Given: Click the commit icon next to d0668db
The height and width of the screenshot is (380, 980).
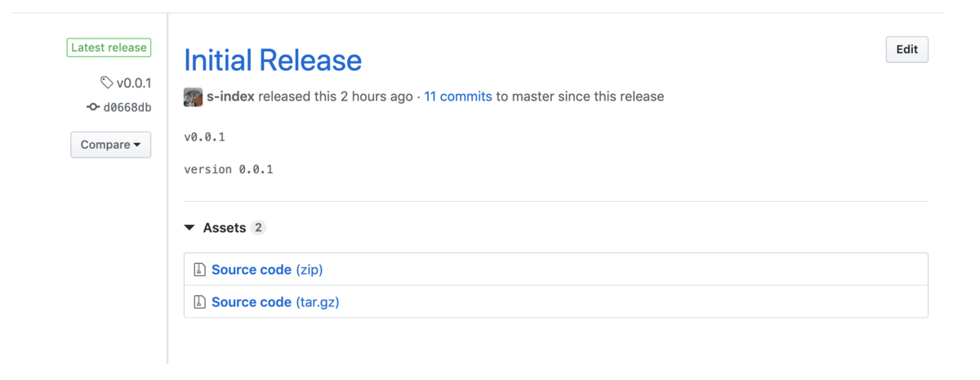Looking at the screenshot, I should click(x=93, y=107).
